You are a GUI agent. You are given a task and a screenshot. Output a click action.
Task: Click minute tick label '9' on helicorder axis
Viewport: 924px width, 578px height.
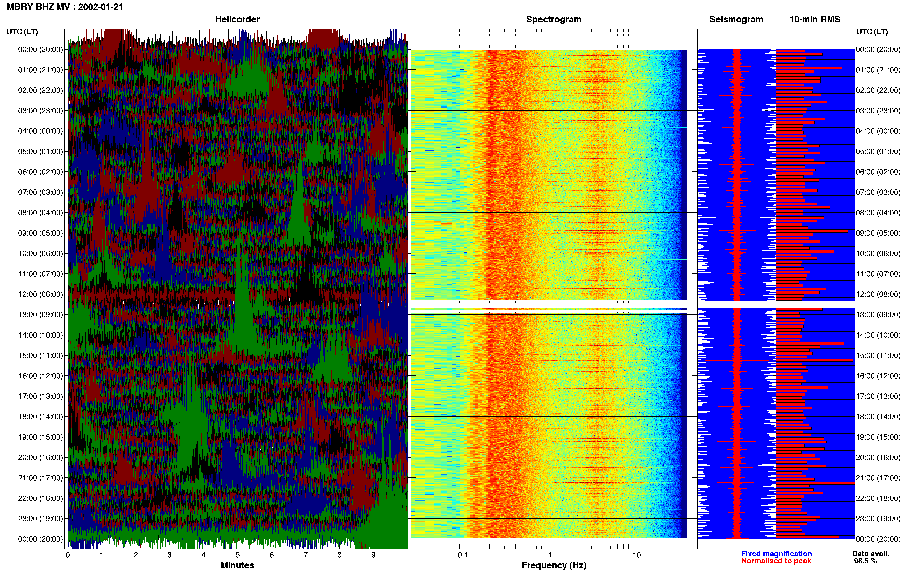tap(373, 555)
